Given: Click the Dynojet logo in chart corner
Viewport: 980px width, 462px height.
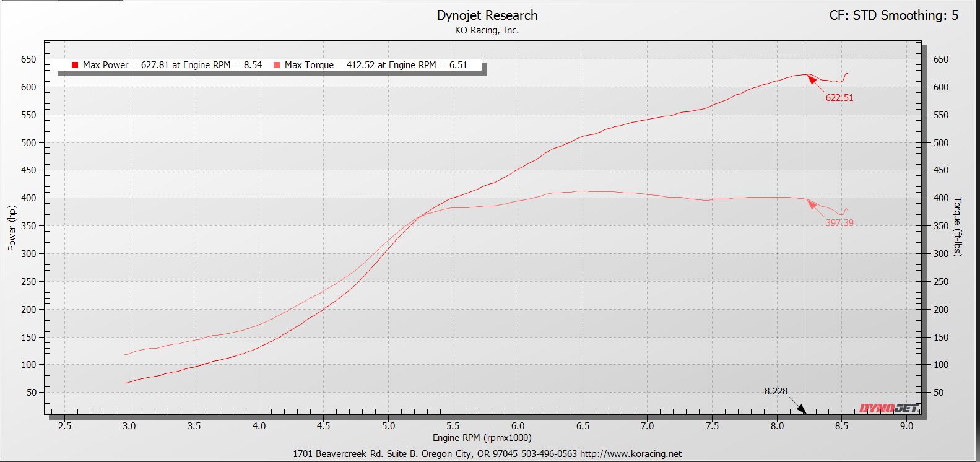Looking at the screenshot, I should pyautogui.click(x=888, y=408).
